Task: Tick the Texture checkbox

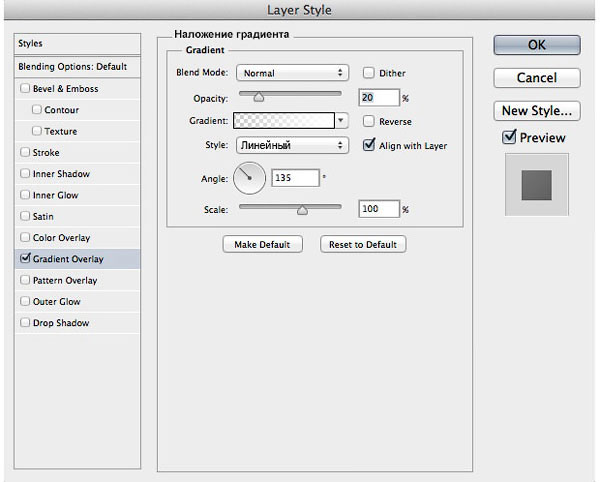Action: (x=37, y=131)
